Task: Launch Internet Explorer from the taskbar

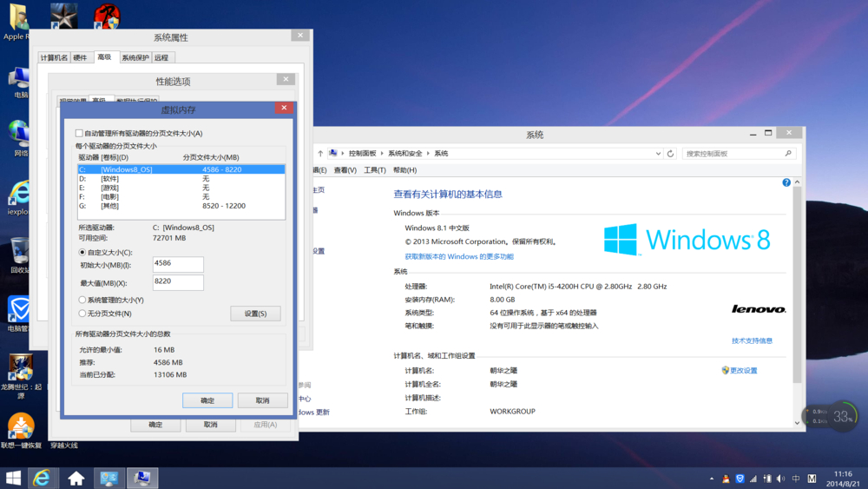Action: click(42, 478)
